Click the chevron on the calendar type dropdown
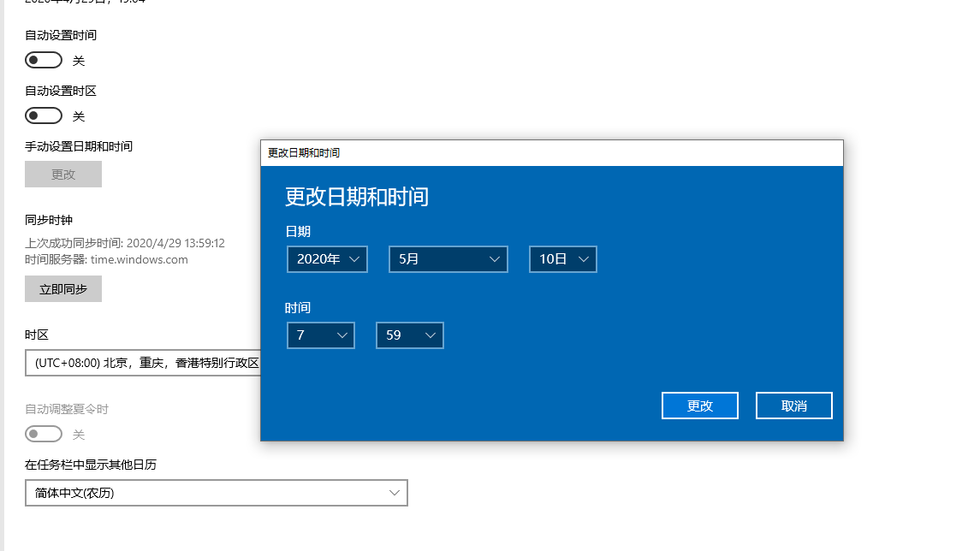 394,493
